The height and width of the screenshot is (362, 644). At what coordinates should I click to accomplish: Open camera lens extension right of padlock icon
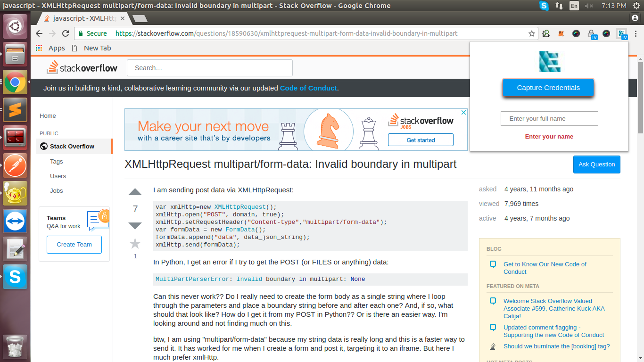pyautogui.click(x=606, y=33)
